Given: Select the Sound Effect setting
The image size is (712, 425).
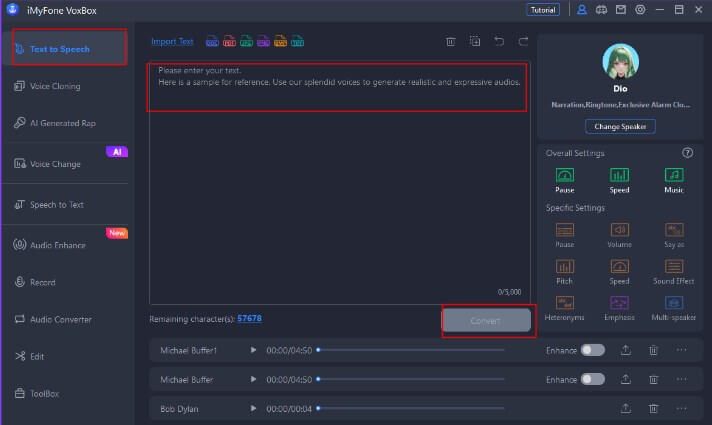Looking at the screenshot, I should pyautogui.click(x=674, y=272).
